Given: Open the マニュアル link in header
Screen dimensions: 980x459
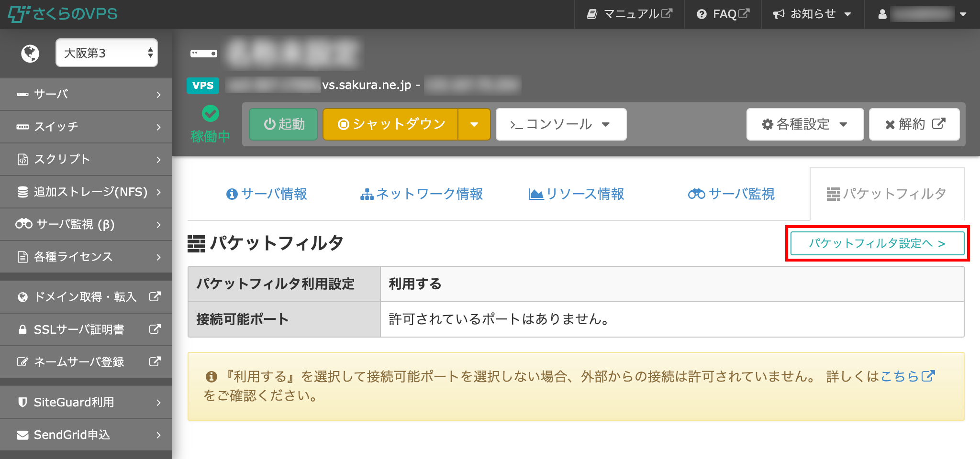Looking at the screenshot, I should tap(629, 14).
